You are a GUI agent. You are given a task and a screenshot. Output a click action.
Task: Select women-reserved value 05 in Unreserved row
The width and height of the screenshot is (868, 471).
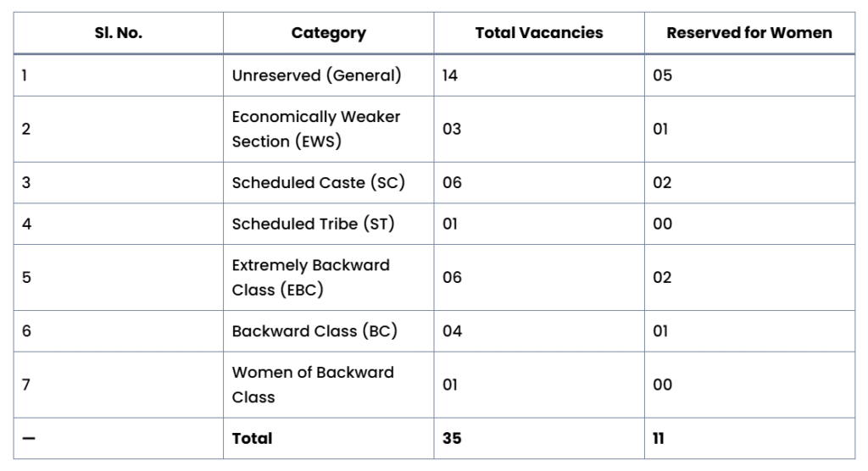[662, 75]
